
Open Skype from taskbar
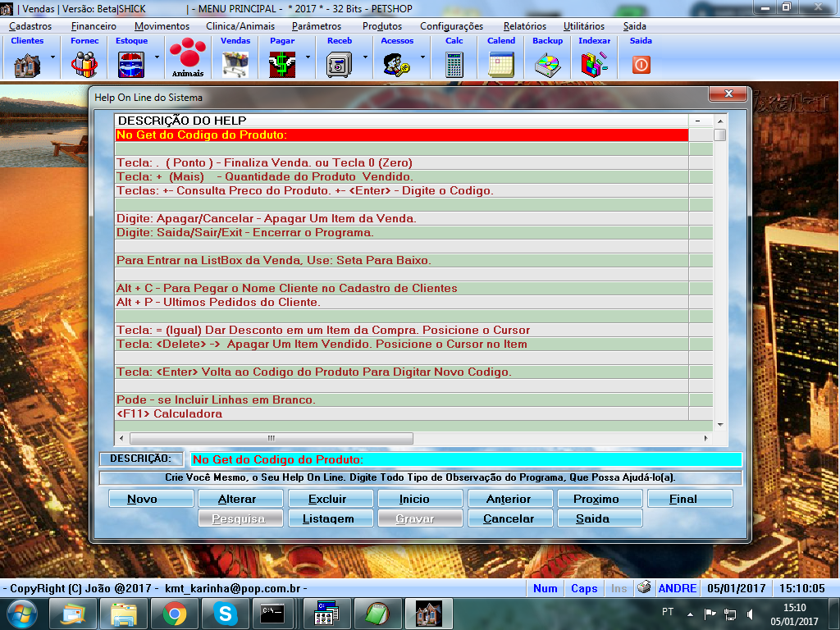coord(226,614)
